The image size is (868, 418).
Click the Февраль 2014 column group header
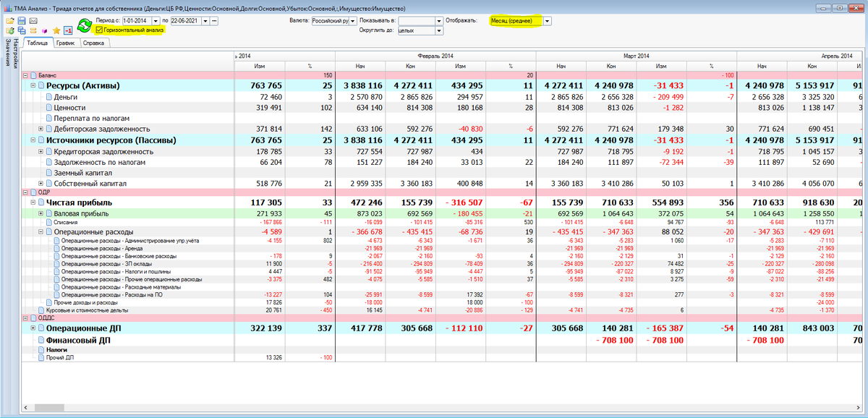[x=435, y=56]
